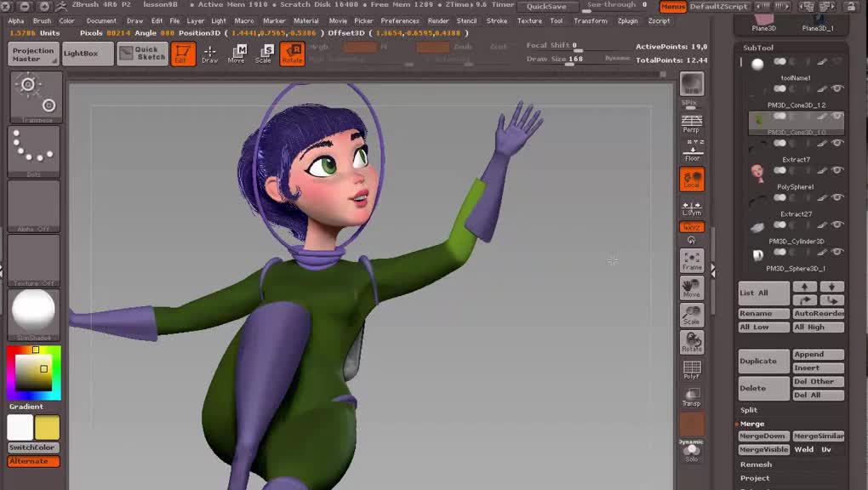Open the Stroke menu

coord(497,21)
